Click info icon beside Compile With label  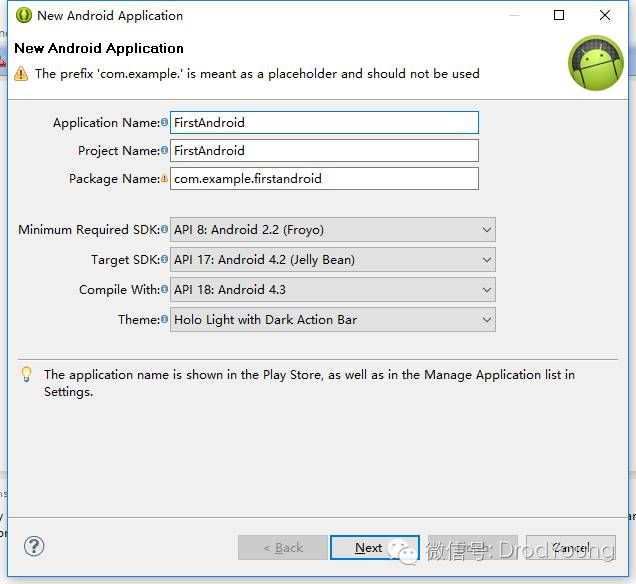tap(164, 289)
